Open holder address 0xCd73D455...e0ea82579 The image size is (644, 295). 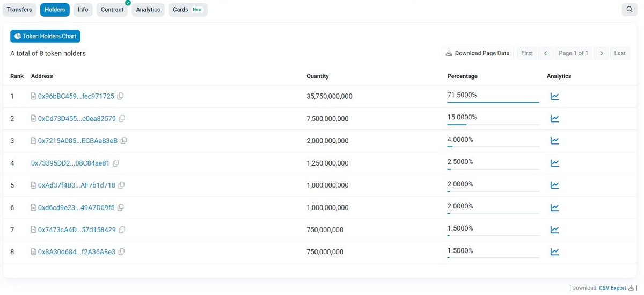(77, 118)
